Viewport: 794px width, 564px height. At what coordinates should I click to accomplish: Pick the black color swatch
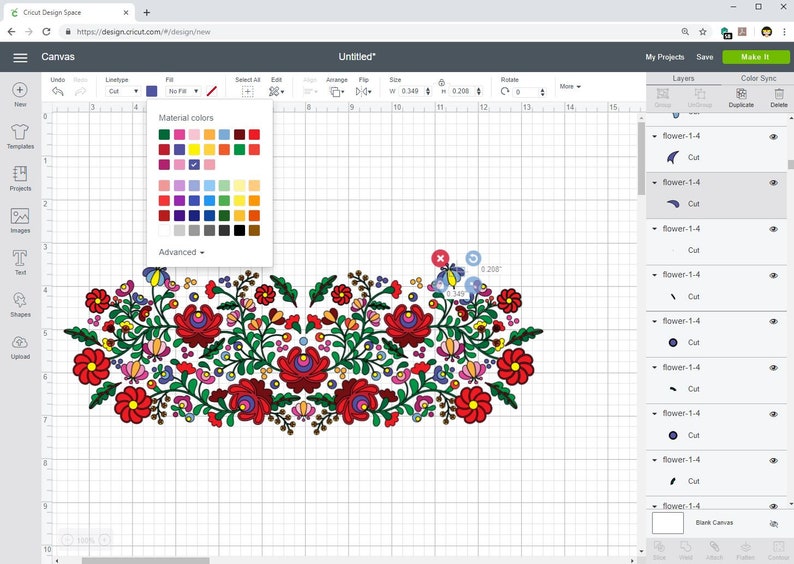(x=239, y=231)
